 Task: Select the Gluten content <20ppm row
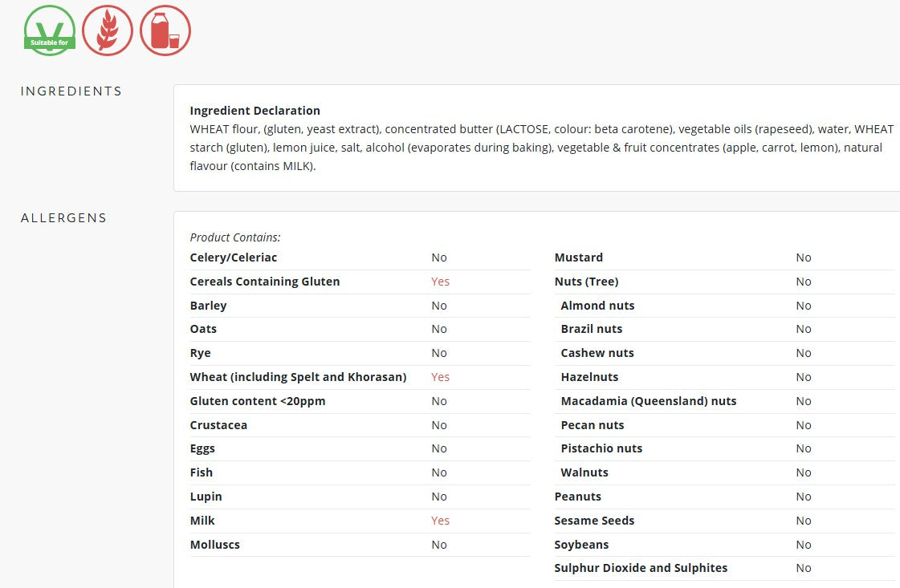360,402
